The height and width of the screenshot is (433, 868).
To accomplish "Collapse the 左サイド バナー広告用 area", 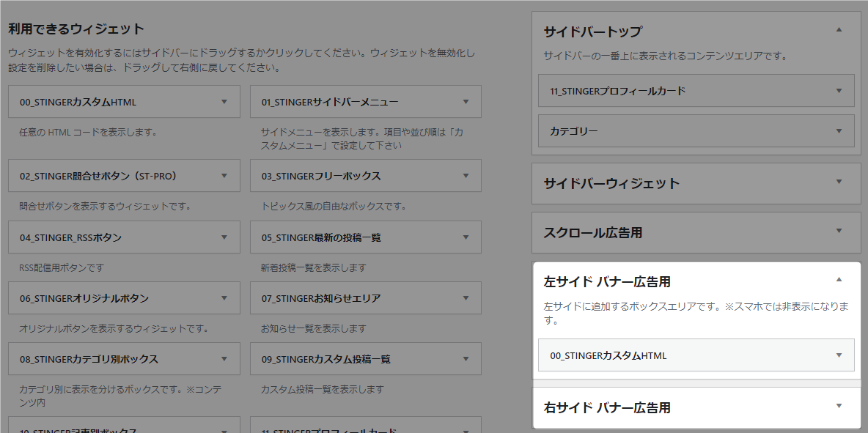I will 839,280.
